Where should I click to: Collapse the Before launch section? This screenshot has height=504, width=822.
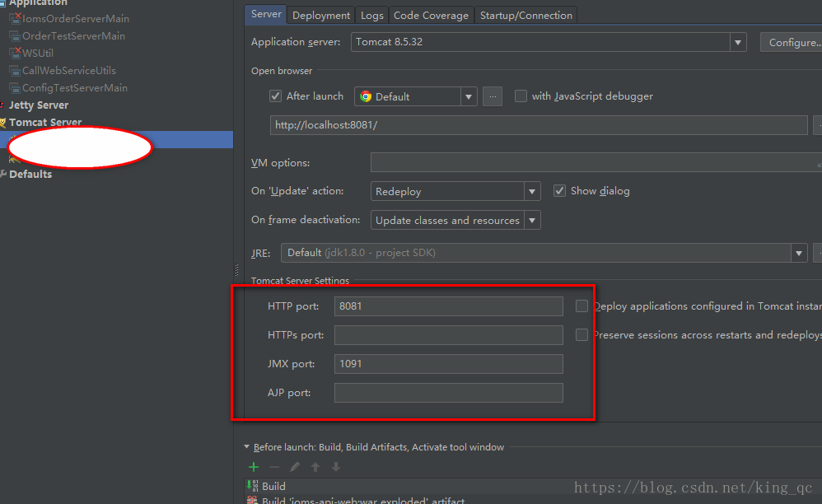click(x=246, y=447)
